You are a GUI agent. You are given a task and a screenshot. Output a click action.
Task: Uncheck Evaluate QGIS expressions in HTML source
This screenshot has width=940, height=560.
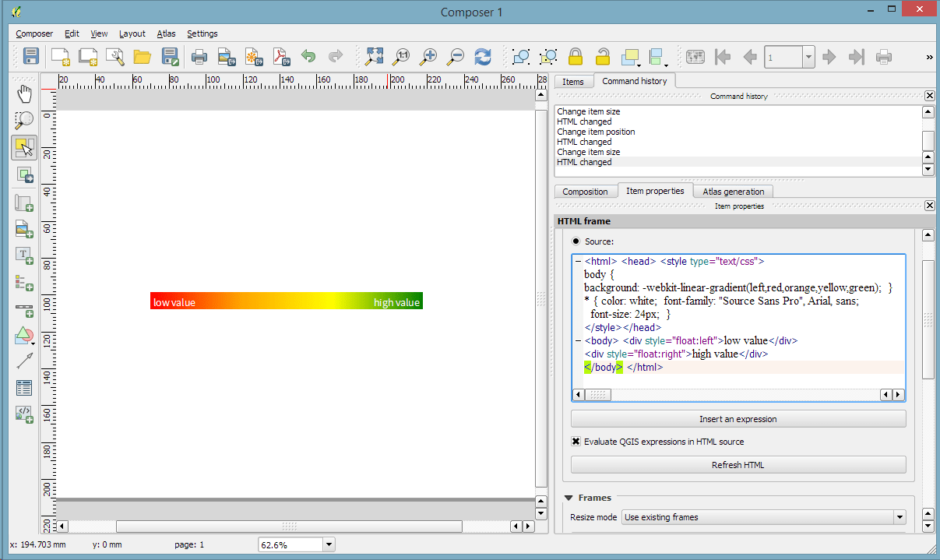[576, 441]
